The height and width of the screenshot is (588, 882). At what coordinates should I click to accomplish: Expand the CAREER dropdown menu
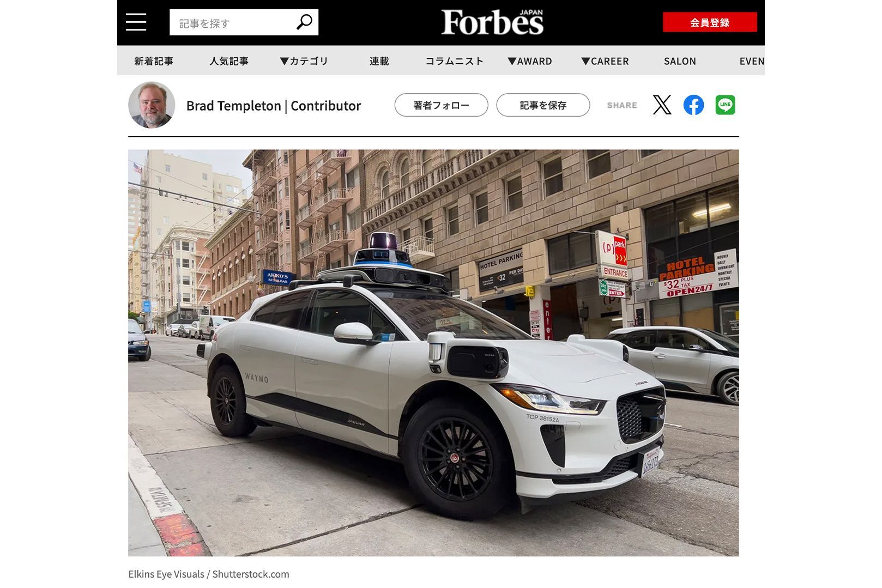[x=605, y=61]
